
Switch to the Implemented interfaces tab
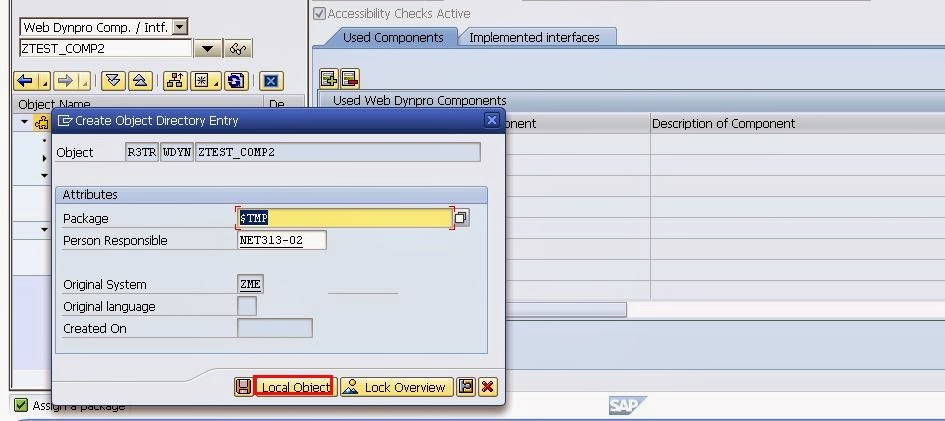click(x=534, y=37)
